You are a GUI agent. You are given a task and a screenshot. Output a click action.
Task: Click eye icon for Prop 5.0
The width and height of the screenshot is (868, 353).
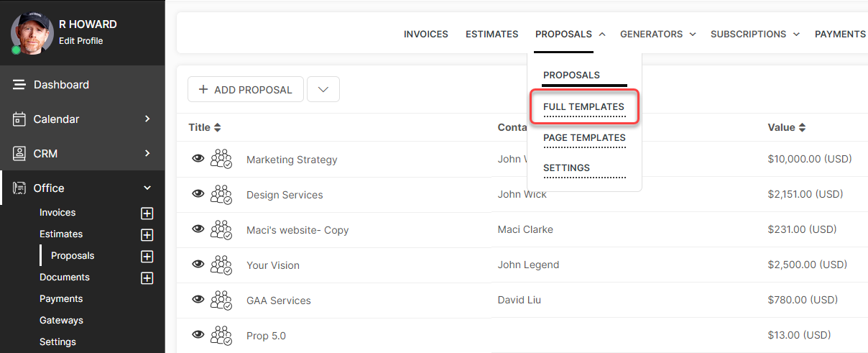[198, 335]
